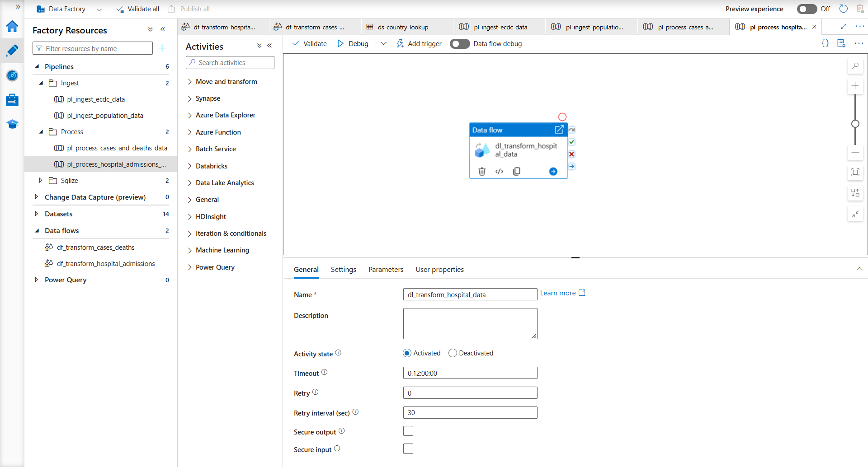
Task: Click the collapse arrows canvas icon
Action: coord(855,214)
